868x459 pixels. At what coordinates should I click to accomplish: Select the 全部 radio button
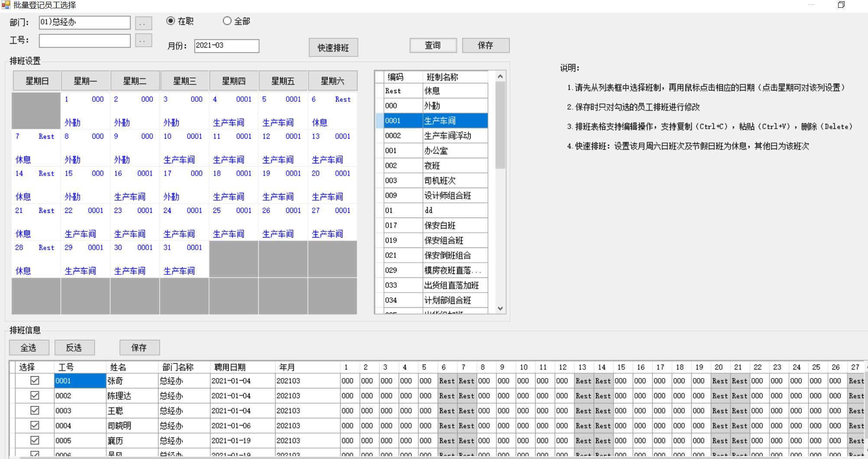pyautogui.click(x=227, y=20)
